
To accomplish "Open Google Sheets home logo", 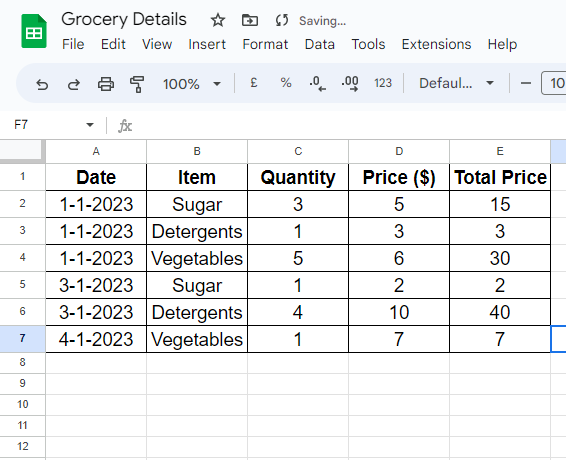I will coord(34,31).
